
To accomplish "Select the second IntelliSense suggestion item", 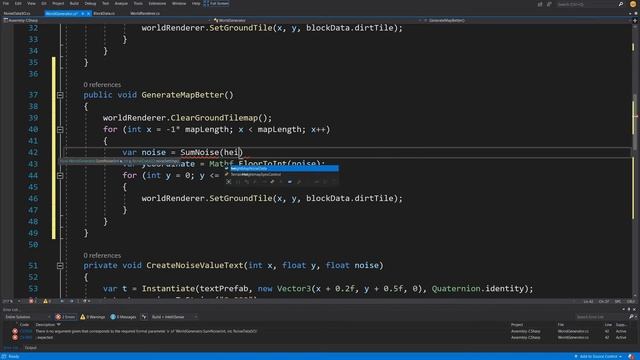I will pyautogui.click(x=281, y=175).
